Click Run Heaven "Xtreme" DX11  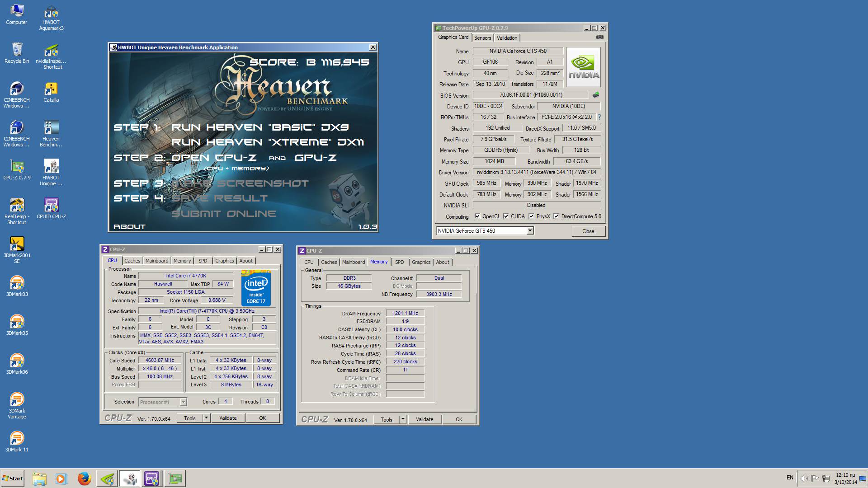tap(268, 142)
